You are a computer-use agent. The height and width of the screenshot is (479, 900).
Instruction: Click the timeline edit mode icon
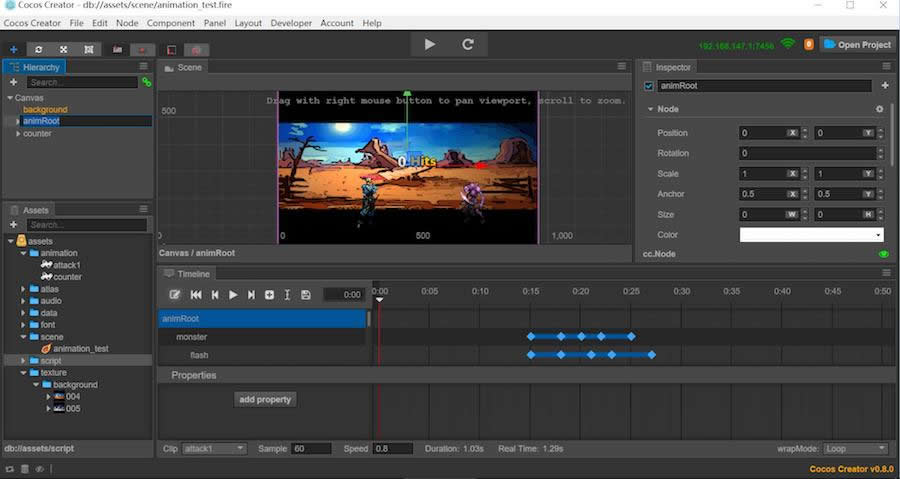pos(174,295)
